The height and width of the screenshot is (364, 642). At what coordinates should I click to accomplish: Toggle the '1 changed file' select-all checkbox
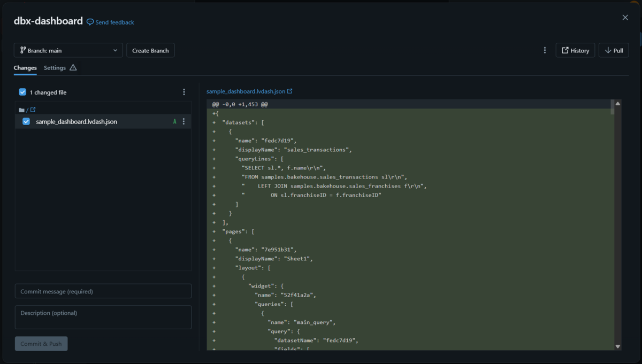(22, 92)
